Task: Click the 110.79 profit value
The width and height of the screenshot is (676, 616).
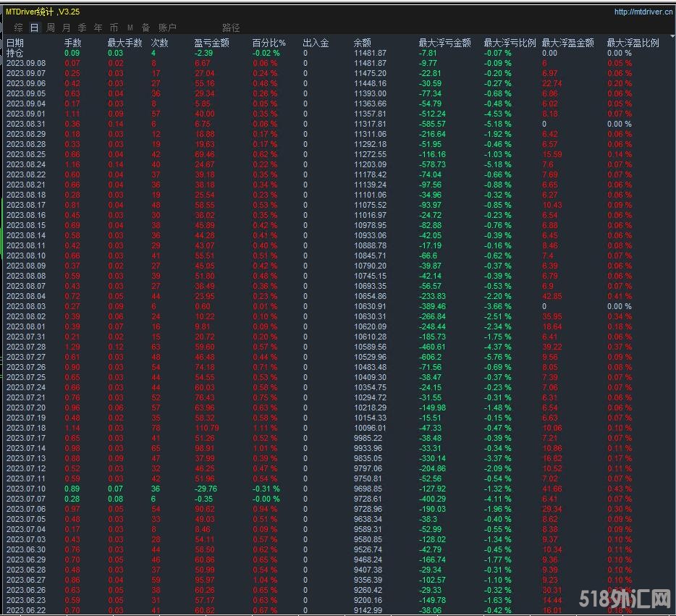Action: (x=207, y=428)
